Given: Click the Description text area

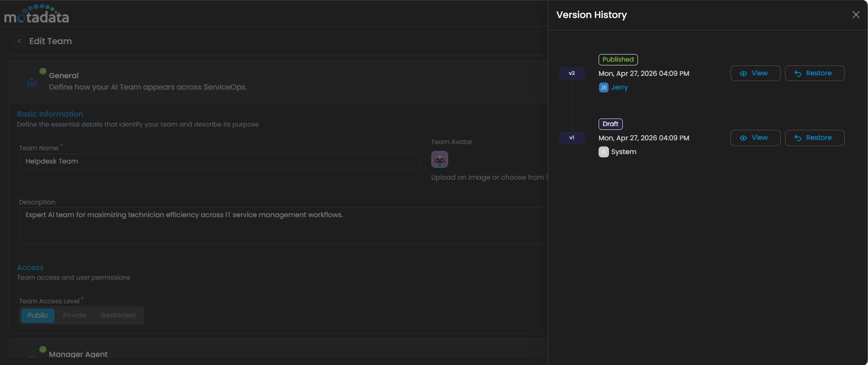Looking at the screenshot, I should (283, 226).
